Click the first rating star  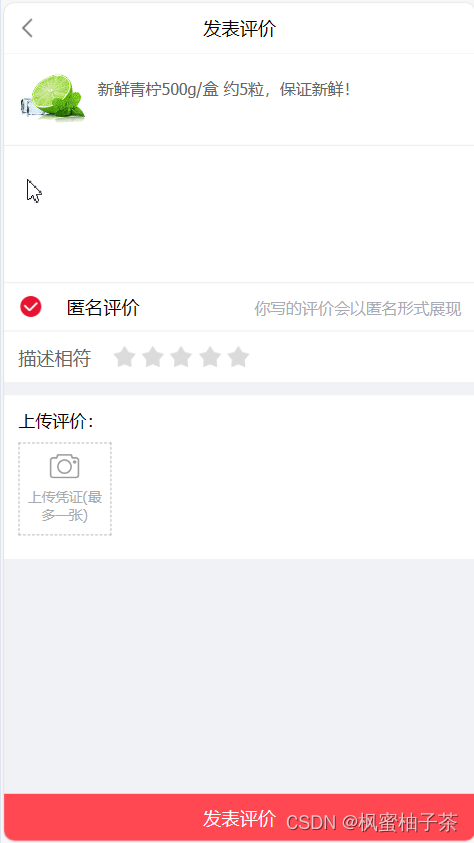click(124, 357)
